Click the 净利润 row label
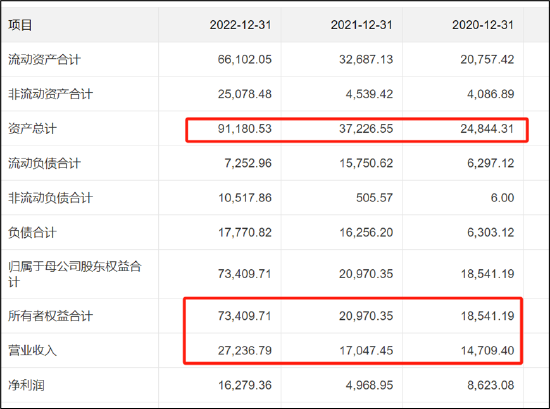Viewport: 550px width, 409px height. click(x=26, y=385)
